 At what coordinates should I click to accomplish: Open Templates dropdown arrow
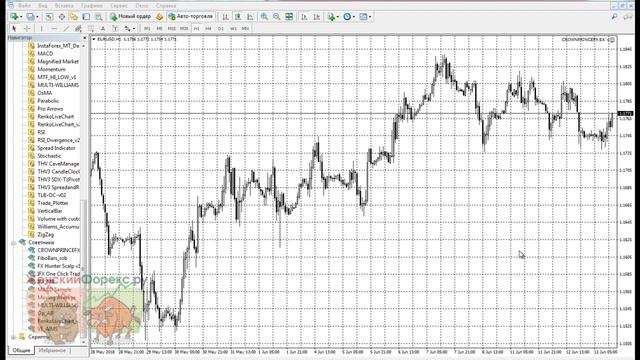(x=370, y=17)
